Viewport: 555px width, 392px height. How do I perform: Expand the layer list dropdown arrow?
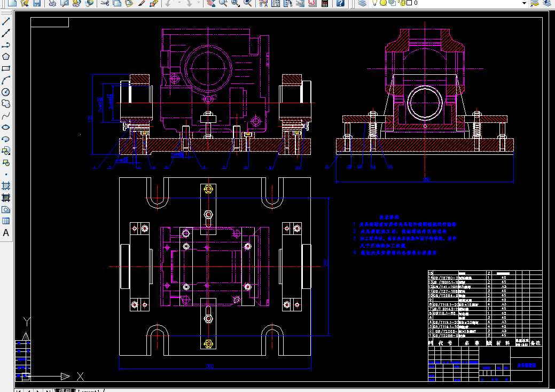(524, 3)
